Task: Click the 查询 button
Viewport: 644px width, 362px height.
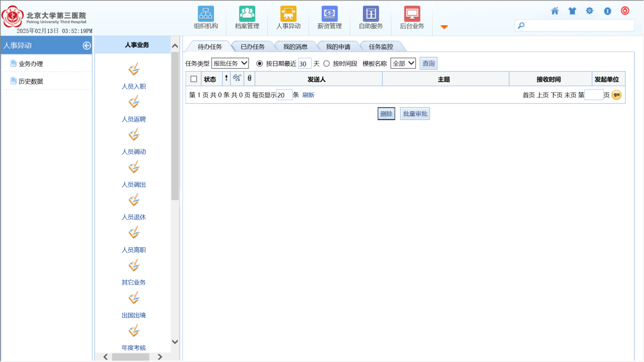Action: click(428, 63)
